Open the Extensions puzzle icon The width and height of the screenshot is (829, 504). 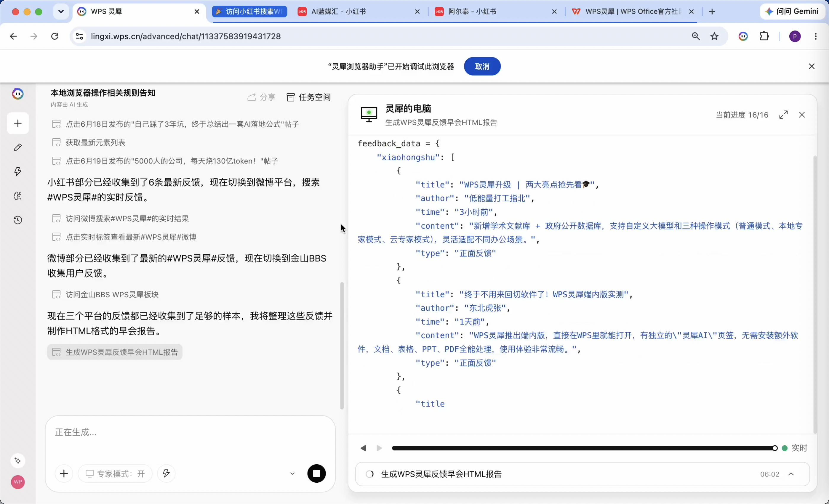764,36
